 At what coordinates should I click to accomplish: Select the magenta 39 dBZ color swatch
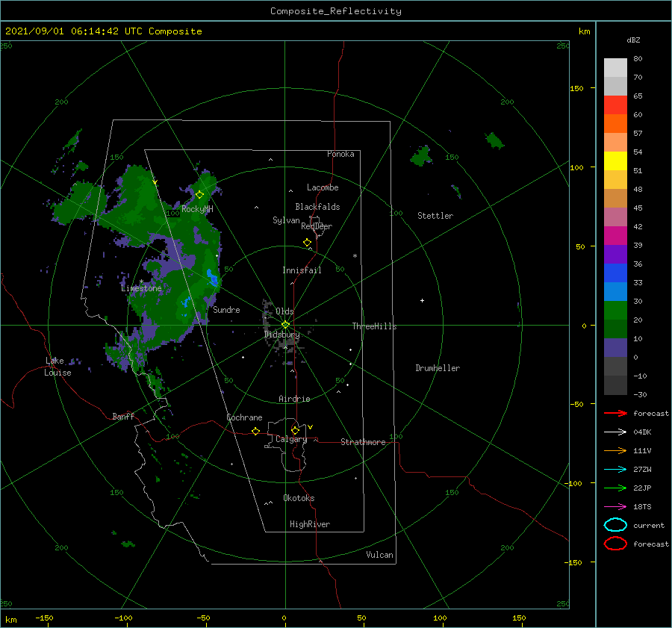615,236
